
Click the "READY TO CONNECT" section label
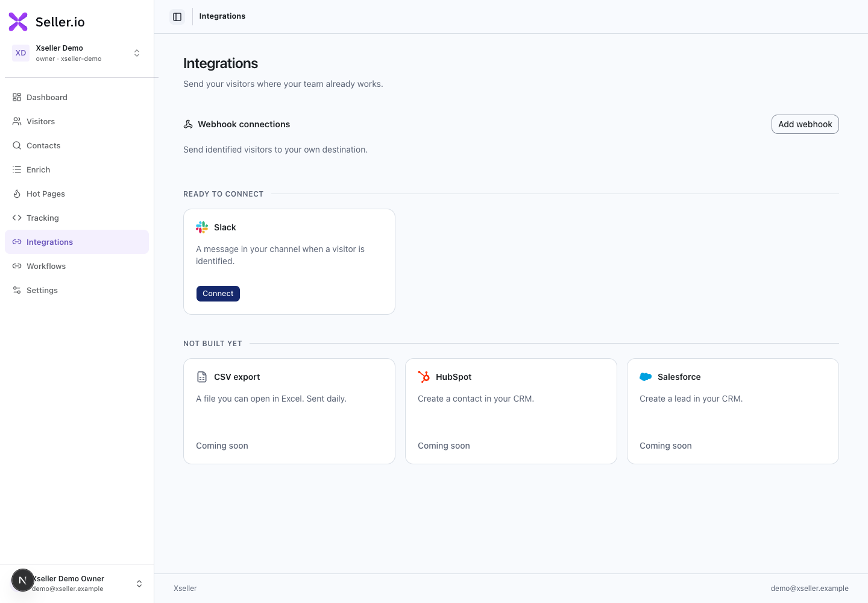tap(223, 194)
